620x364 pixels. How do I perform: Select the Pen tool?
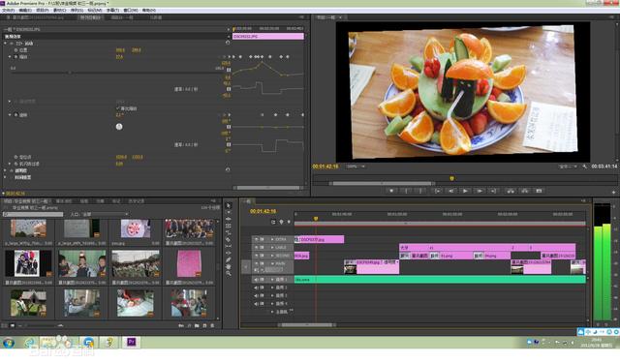[229, 259]
